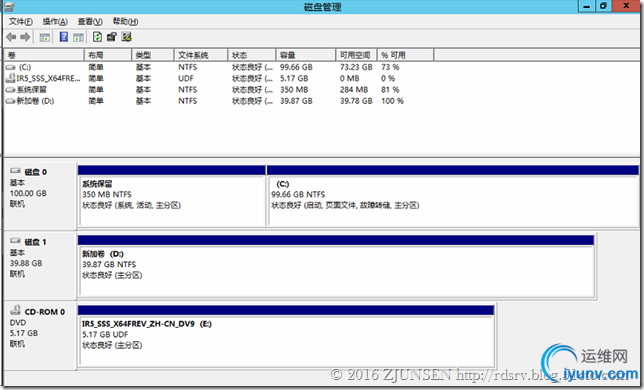Click the UDF file system cell
This screenshot has height=390, width=644.
pyautogui.click(x=186, y=78)
